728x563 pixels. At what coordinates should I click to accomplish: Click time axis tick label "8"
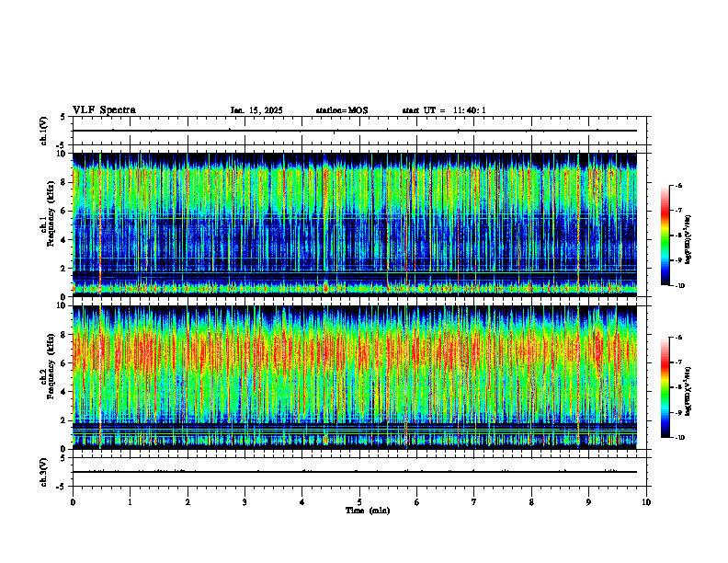[531, 502]
